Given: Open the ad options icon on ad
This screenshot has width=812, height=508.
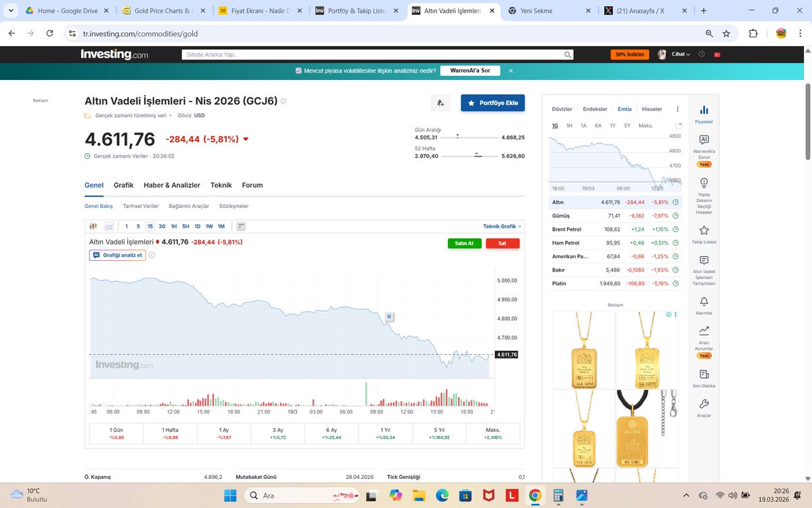Looking at the screenshot, I should pyautogui.click(x=675, y=315).
